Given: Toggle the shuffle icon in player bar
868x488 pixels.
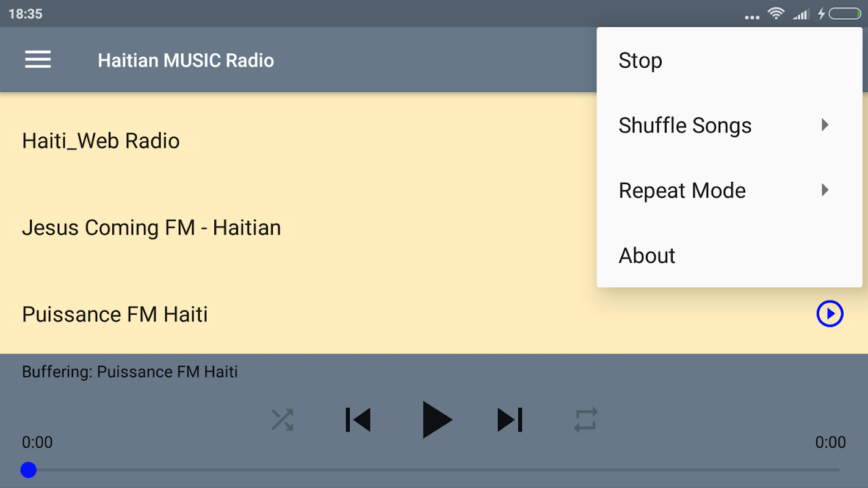Looking at the screenshot, I should 282,420.
